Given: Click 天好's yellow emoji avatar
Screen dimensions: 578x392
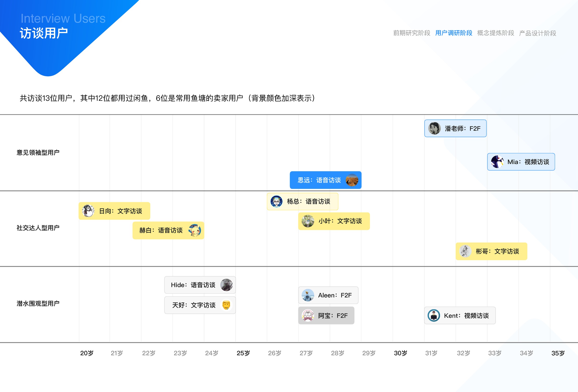Looking at the screenshot, I should point(226,305).
